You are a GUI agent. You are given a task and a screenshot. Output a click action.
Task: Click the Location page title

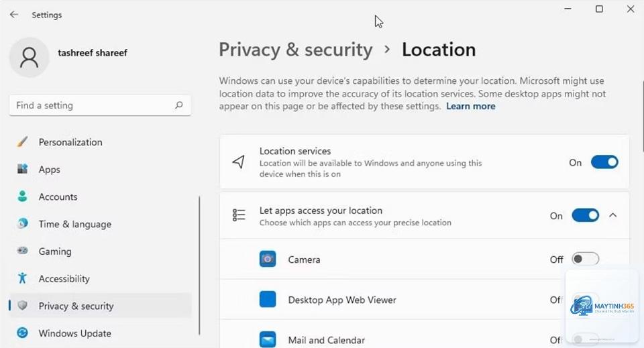point(439,50)
